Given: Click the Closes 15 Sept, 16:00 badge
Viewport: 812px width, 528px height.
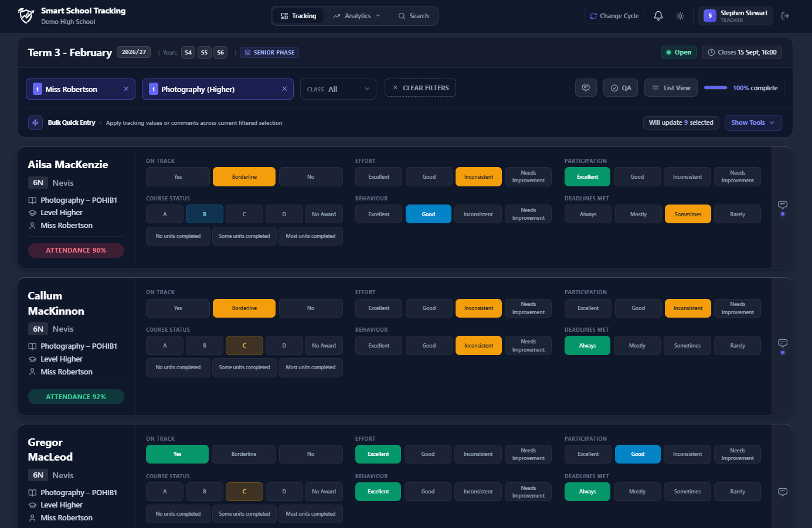Looking at the screenshot, I should (x=742, y=52).
